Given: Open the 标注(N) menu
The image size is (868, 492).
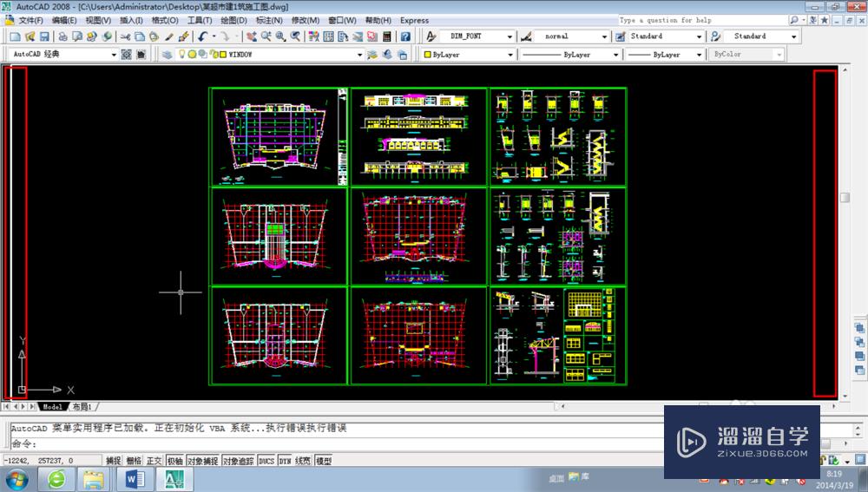Looking at the screenshot, I should pos(269,20).
